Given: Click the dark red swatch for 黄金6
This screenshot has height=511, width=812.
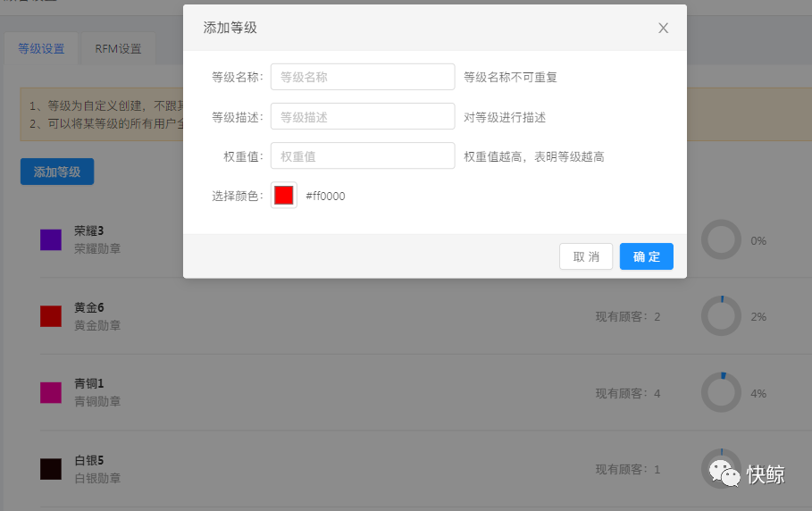Looking at the screenshot, I should 51,316.
